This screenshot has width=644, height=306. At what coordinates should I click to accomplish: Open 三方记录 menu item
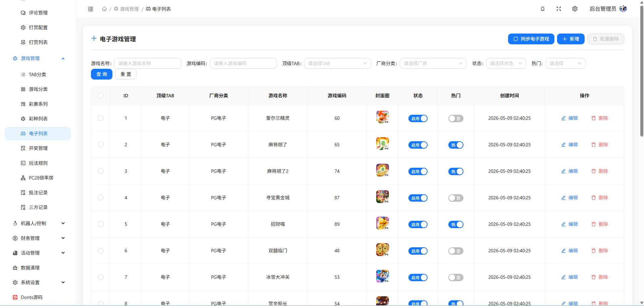pos(38,207)
